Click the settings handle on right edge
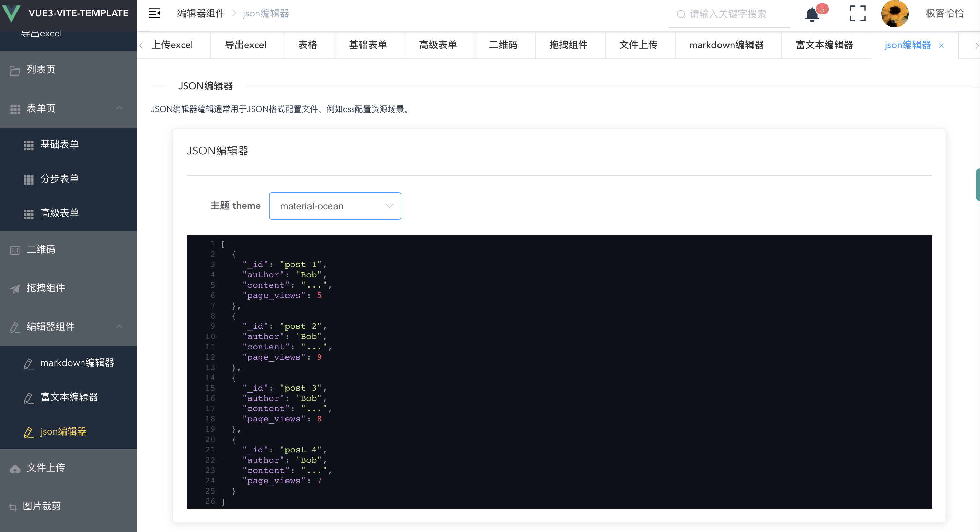 [x=977, y=185]
